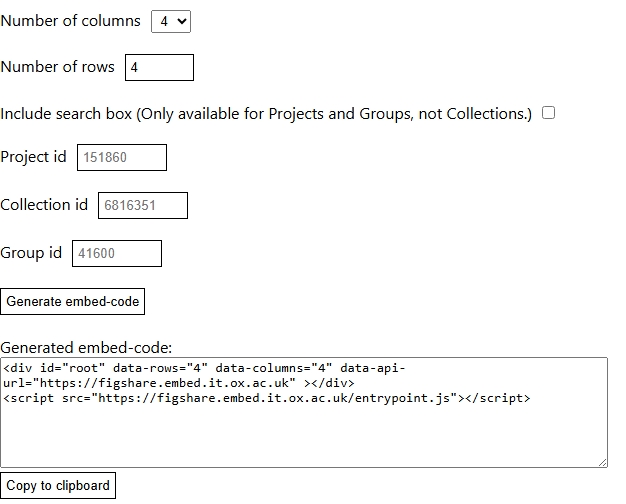Viewport: 626px width, 504px height.
Task: Click the Number of rows input field
Action: (159, 67)
